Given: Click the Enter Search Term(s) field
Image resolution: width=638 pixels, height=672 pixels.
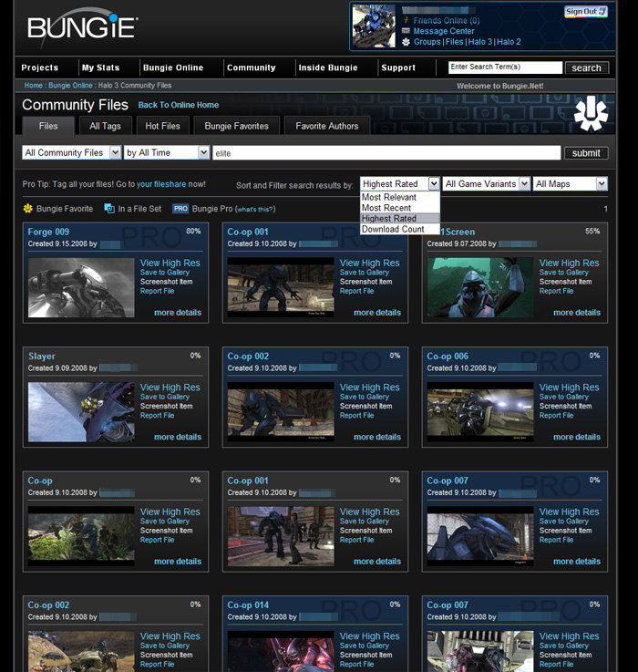Looking at the screenshot, I should 505,67.
